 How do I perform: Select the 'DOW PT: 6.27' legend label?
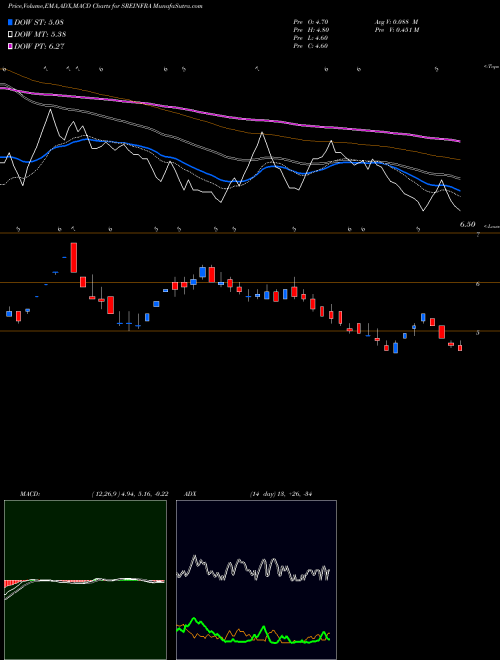(x=39, y=47)
